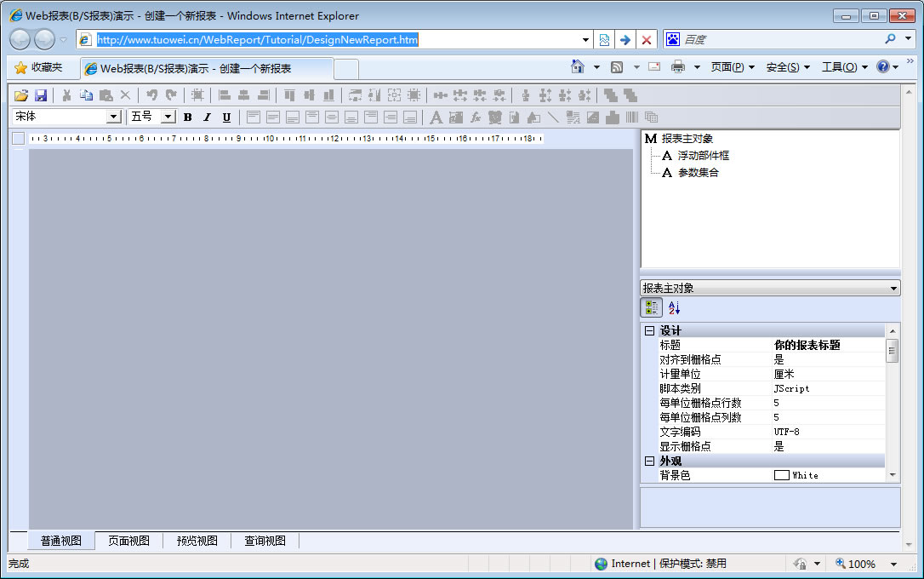
Task: Click the Save floppy disk icon
Action: pos(40,95)
